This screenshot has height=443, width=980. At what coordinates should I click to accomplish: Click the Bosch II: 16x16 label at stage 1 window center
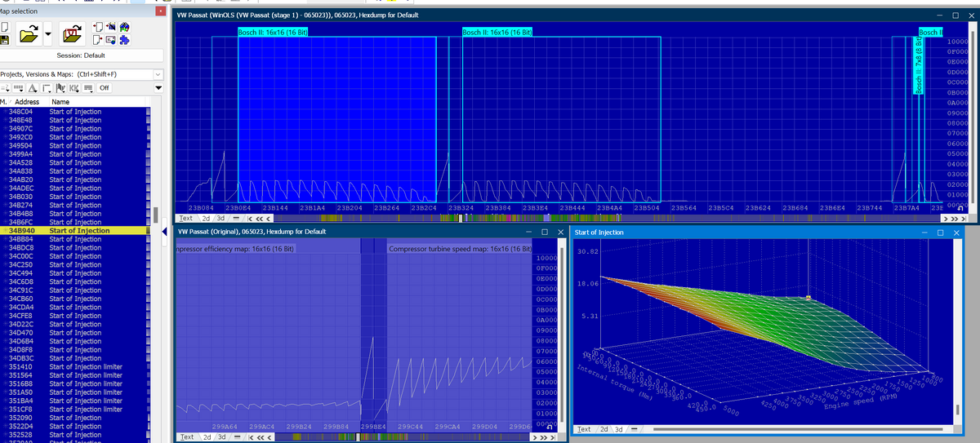[497, 32]
